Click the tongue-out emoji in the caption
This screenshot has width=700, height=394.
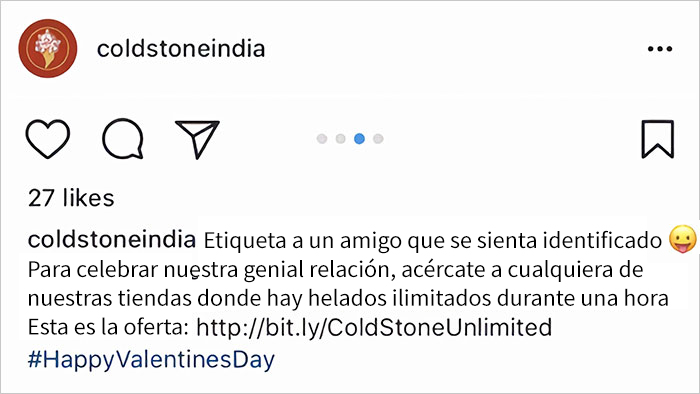683,239
